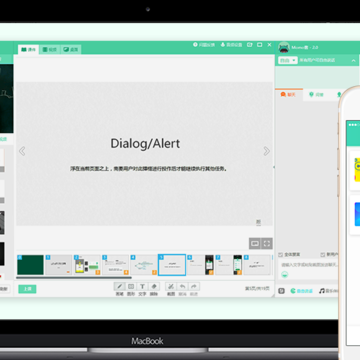Open the speaking mode dropdown in the right panel
Screen dimensions: 360x360
click(288, 60)
